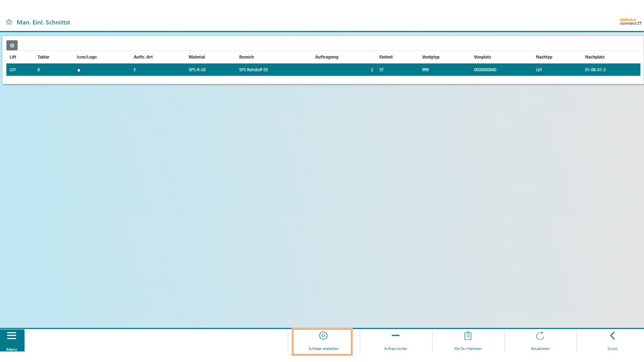The width and height of the screenshot is (644, 362).
Task: Open the Man. Einl. Schnittst page title
Action: click(43, 22)
